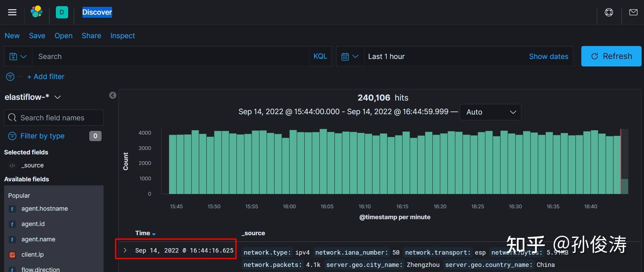Open the date quick-select calendar menu
The width and height of the screenshot is (644, 272).
pyautogui.click(x=350, y=57)
